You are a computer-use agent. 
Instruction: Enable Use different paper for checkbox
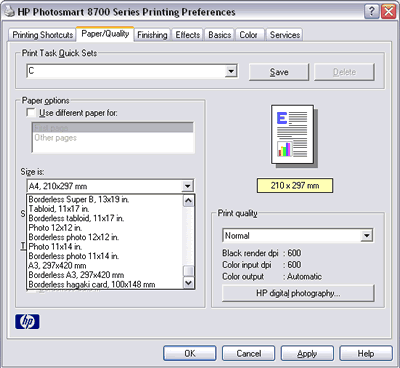pos(31,113)
